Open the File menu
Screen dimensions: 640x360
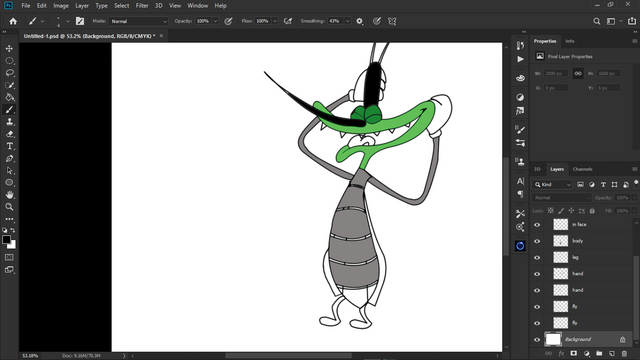pyautogui.click(x=26, y=6)
